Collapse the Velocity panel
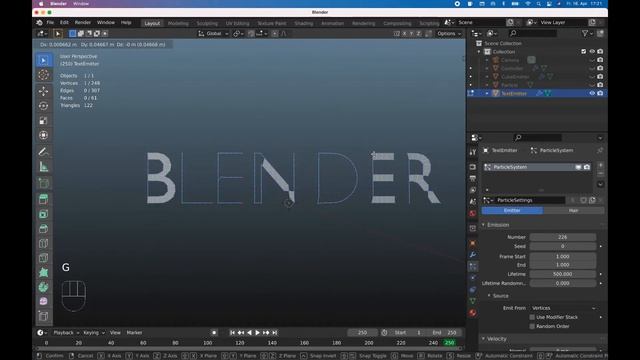The image size is (640, 360). click(497, 339)
